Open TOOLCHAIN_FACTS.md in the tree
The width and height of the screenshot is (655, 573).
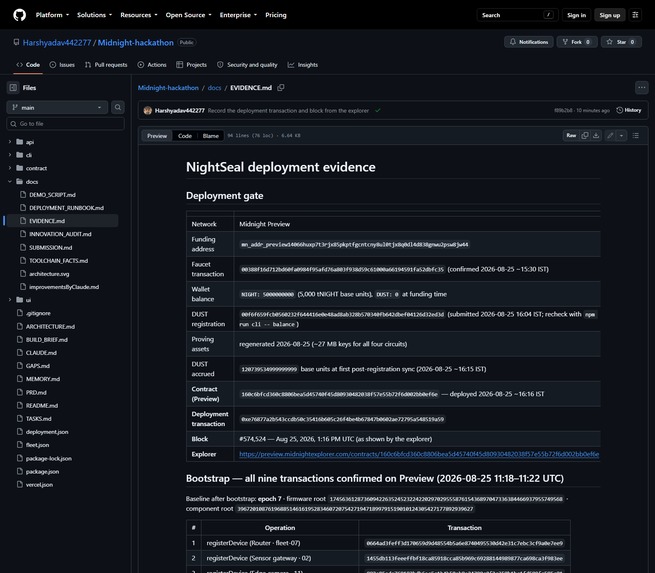click(x=58, y=261)
